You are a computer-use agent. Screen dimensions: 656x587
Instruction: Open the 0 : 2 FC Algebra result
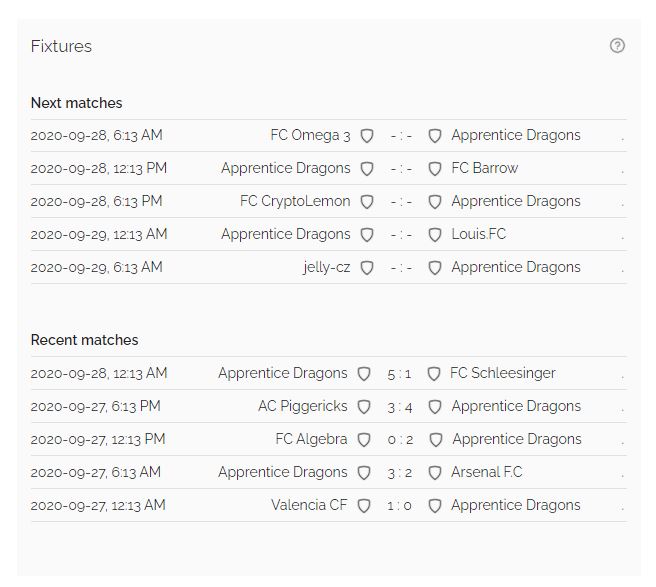coord(400,440)
